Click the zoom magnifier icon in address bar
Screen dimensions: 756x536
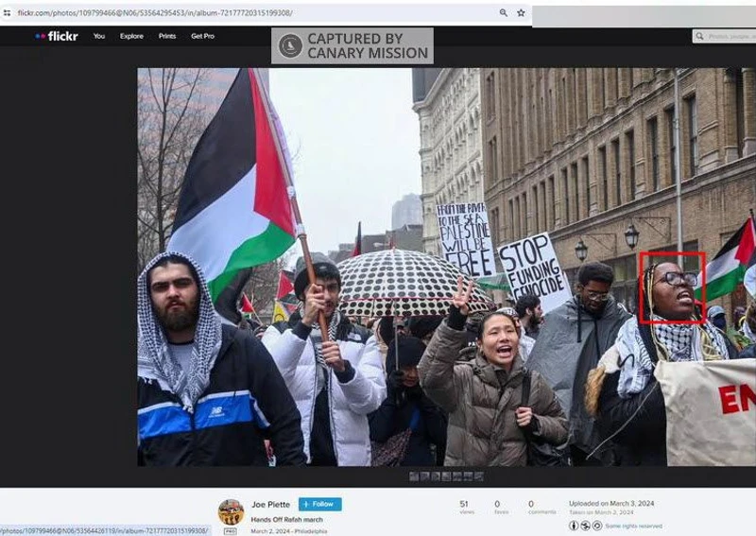tap(504, 13)
